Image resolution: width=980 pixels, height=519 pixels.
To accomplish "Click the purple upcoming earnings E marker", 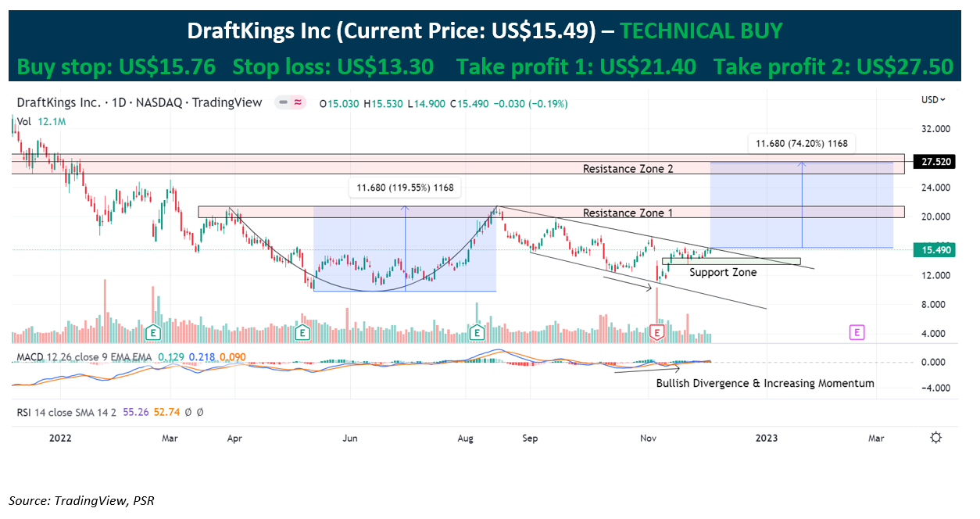I will (857, 333).
